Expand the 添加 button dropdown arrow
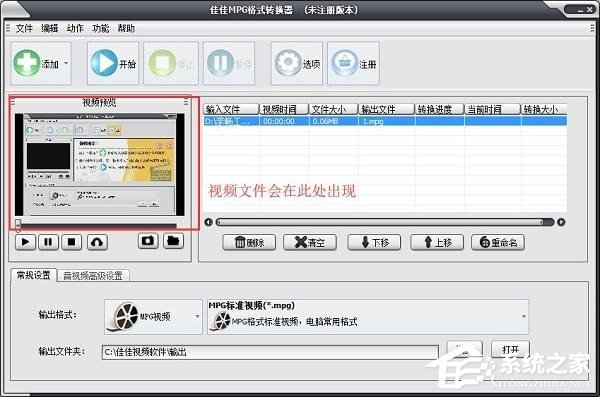Image resolution: width=600 pixels, height=397 pixels. pos(66,63)
